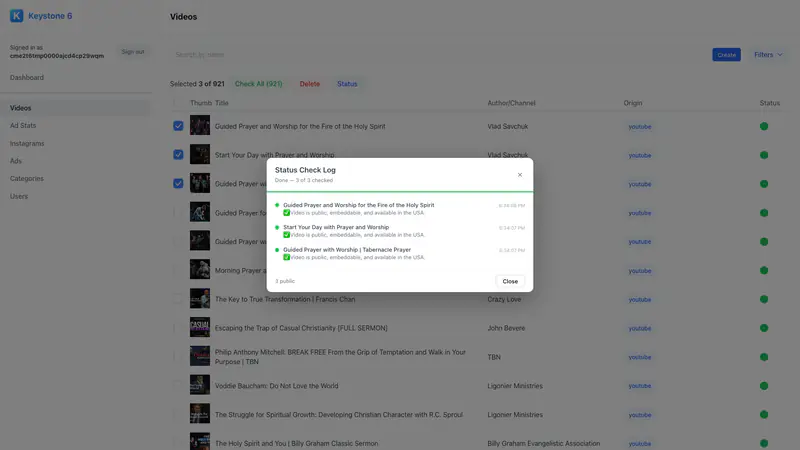The height and width of the screenshot is (450, 800).
Task: Tick checkbox for Philip Anthony Mitchell video
Action: coord(178,357)
